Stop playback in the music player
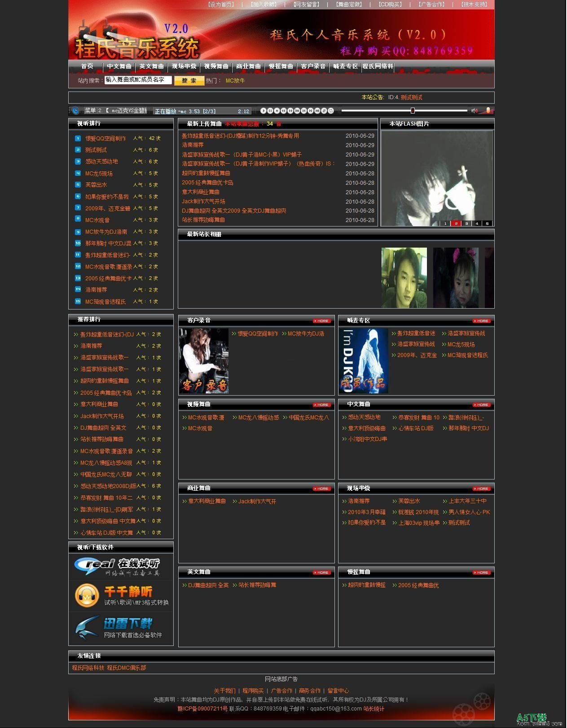 click(x=277, y=111)
